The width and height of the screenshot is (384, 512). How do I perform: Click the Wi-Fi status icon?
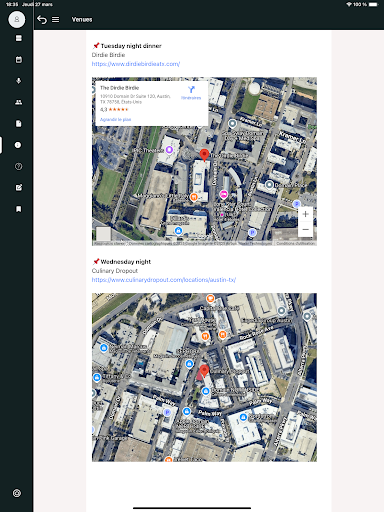click(x=349, y=4)
